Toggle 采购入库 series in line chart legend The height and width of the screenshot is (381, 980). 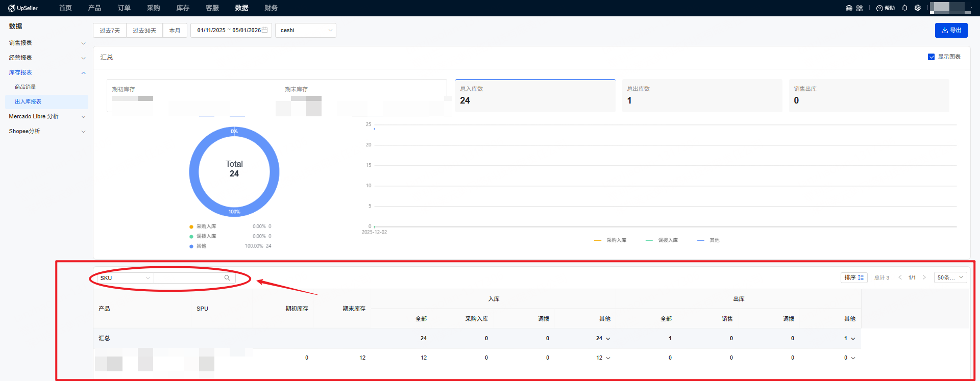pyautogui.click(x=610, y=240)
